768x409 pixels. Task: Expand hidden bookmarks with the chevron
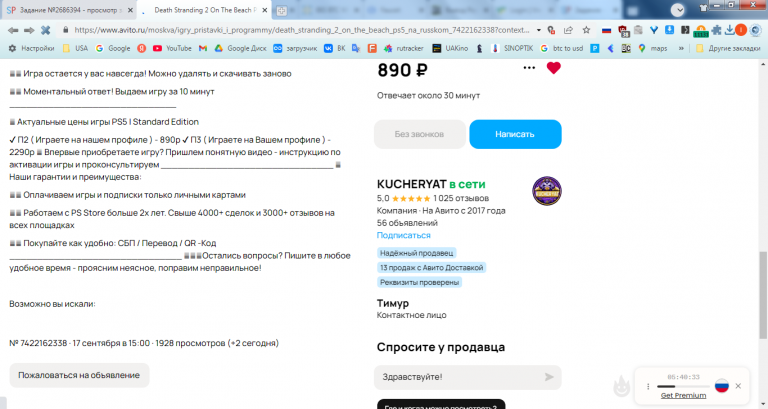click(681, 48)
